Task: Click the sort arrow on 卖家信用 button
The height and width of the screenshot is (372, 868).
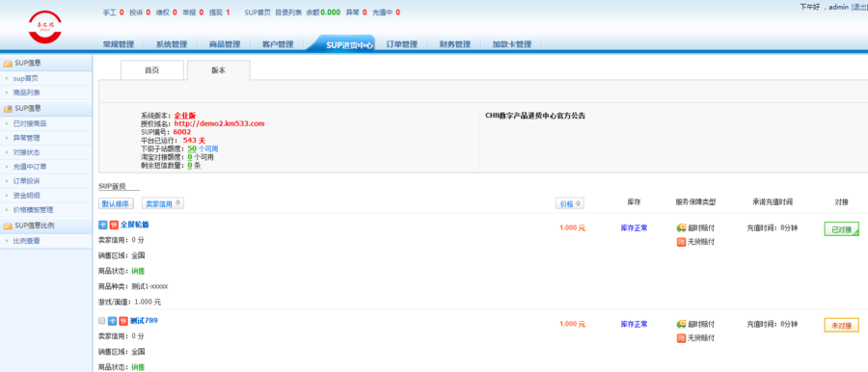Action: (x=177, y=203)
